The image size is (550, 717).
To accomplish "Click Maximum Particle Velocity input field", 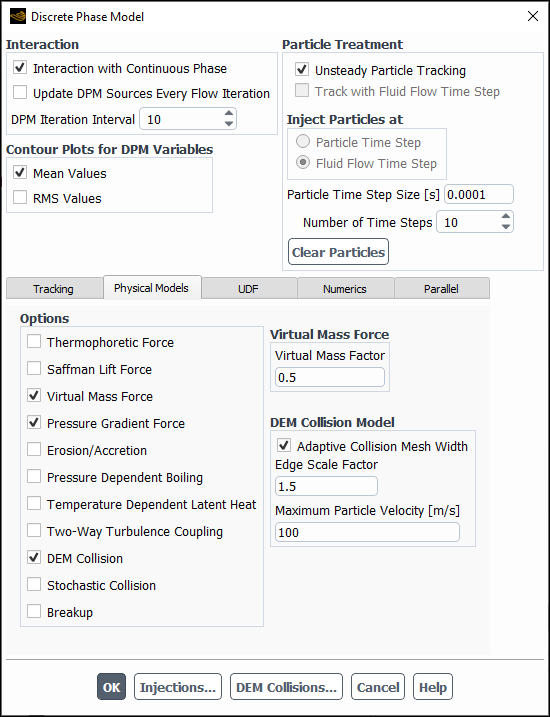I will click(x=367, y=532).
